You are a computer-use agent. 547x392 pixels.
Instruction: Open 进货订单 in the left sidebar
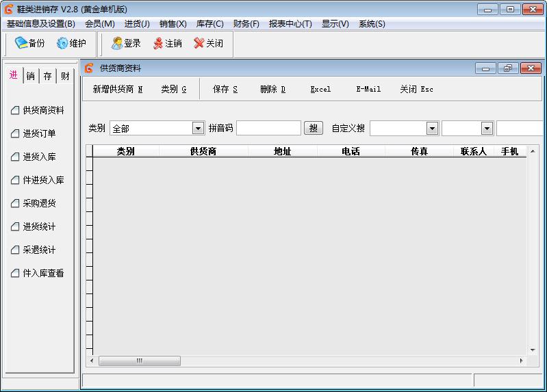[33, 133]
